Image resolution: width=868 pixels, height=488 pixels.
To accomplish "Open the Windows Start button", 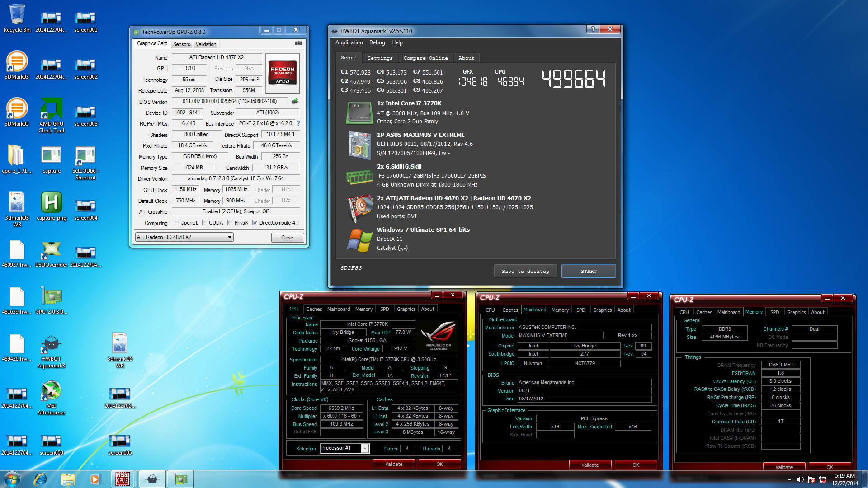I will 12,479.
